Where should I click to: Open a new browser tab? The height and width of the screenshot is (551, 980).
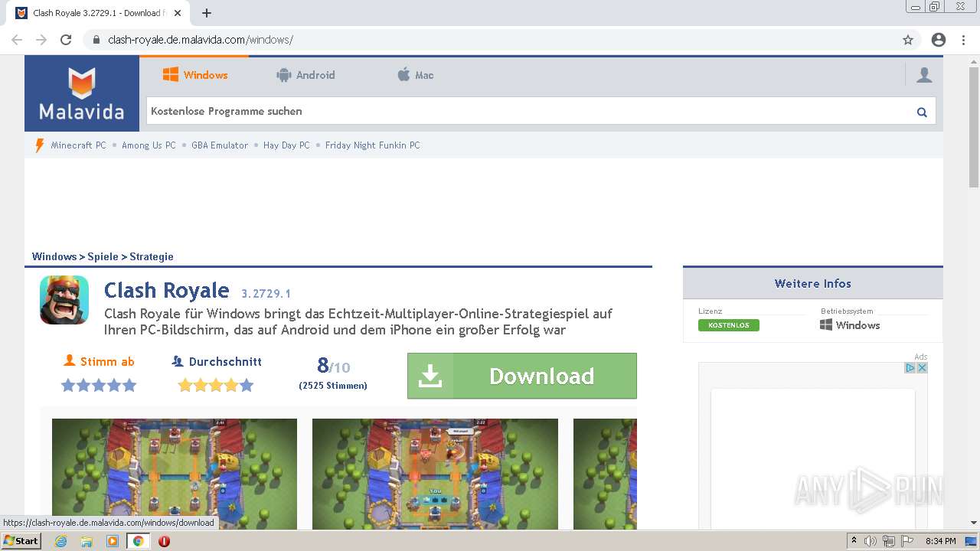[207, 13]
